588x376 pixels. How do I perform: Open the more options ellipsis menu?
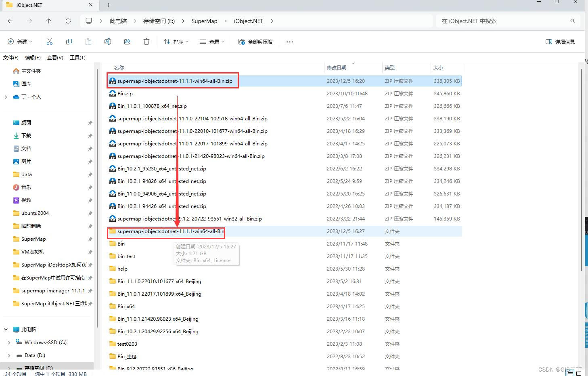click(290, 42)
